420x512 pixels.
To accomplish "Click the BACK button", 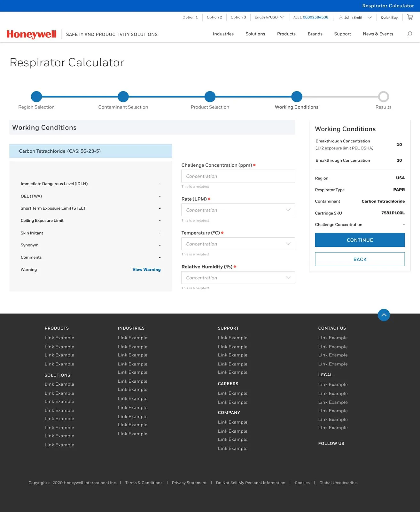I will point(360,259).
